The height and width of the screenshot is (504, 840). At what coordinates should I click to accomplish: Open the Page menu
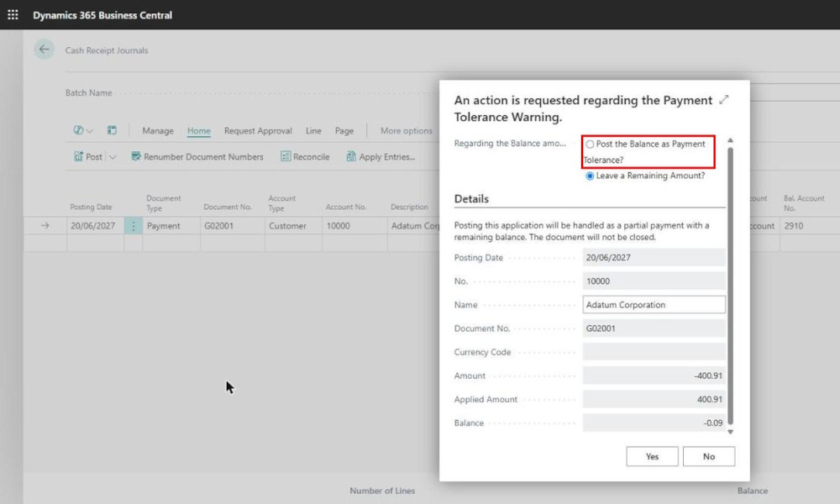pyautogui.click(x=344, y=131)
